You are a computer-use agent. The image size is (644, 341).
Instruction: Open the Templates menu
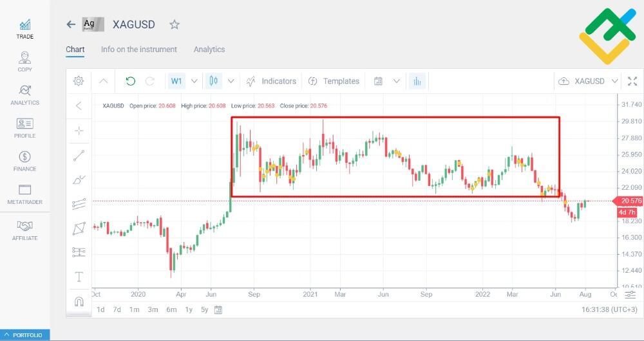click(x=334, y=81)
